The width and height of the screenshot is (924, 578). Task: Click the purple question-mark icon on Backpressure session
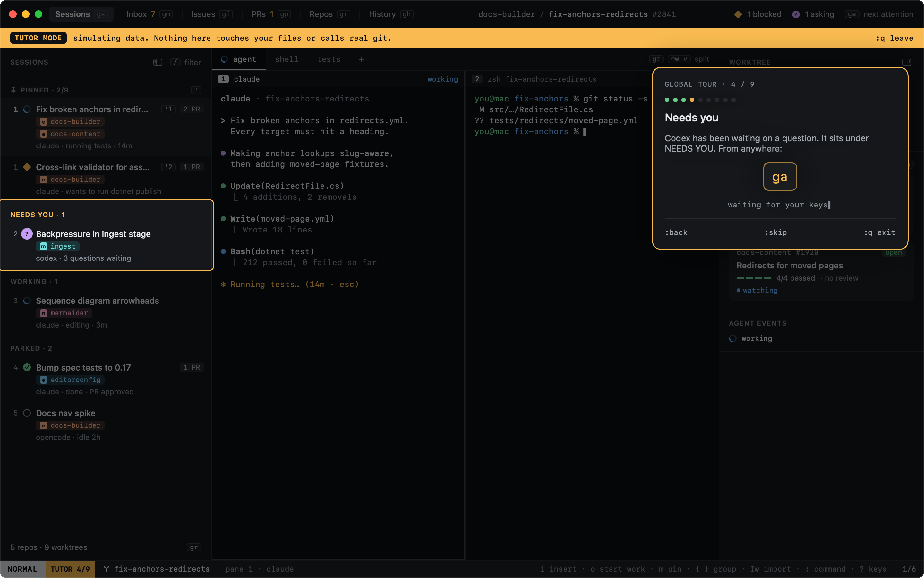[27, 233]
